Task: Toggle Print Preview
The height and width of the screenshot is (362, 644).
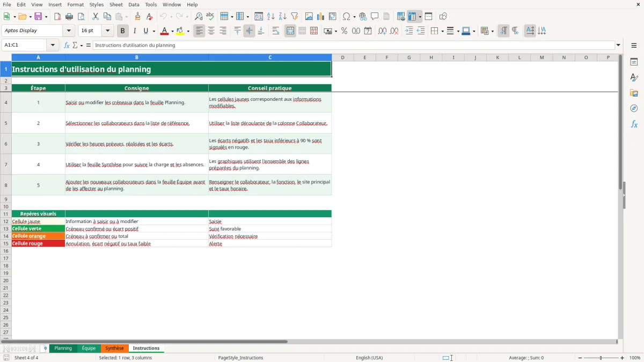Action: [x=81, y=17]
